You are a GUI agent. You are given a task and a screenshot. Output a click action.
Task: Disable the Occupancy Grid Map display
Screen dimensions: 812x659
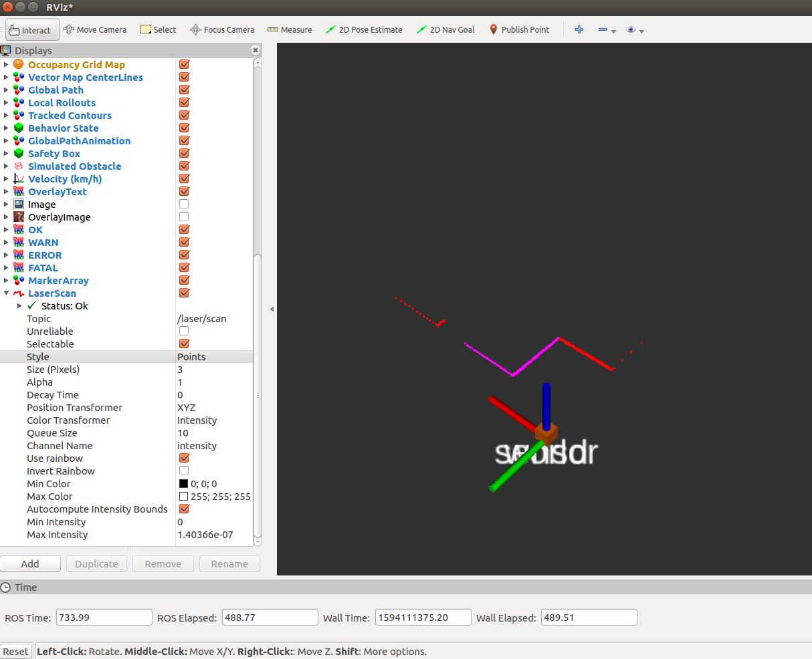184,65
